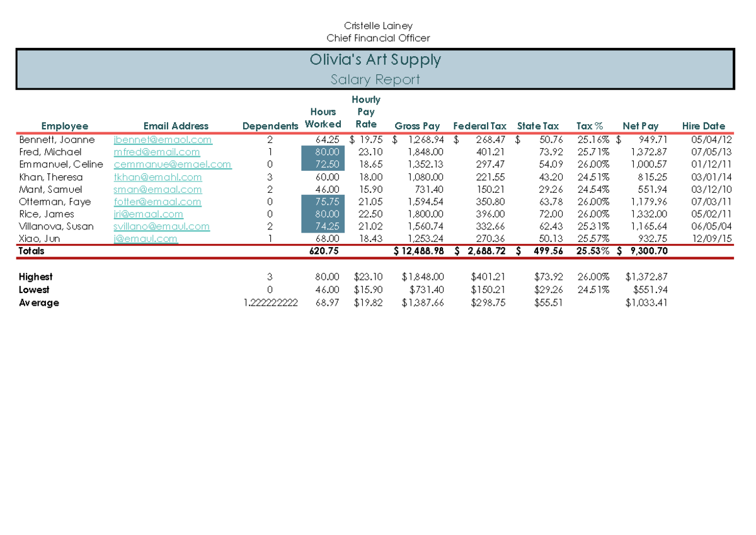Open cemmanue@emael.com email link
756x535 pixels.
click(x=172, y=164)
